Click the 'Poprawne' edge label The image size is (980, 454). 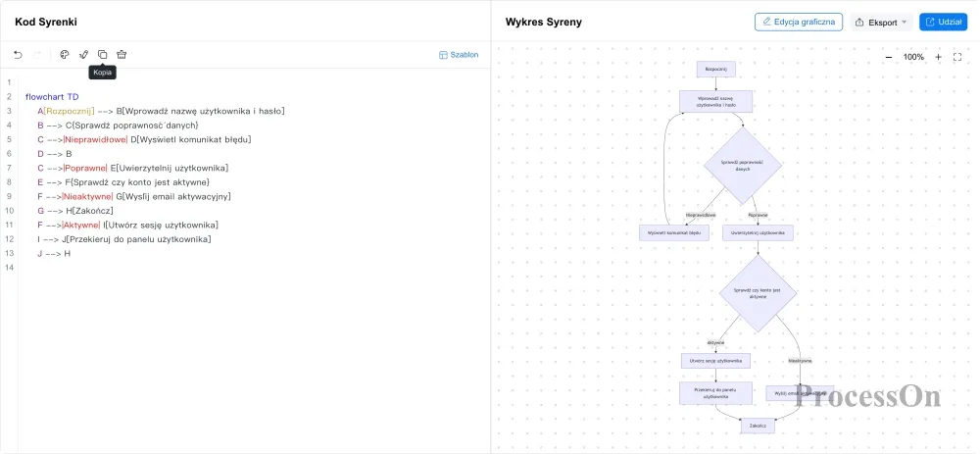click(758, 215)
